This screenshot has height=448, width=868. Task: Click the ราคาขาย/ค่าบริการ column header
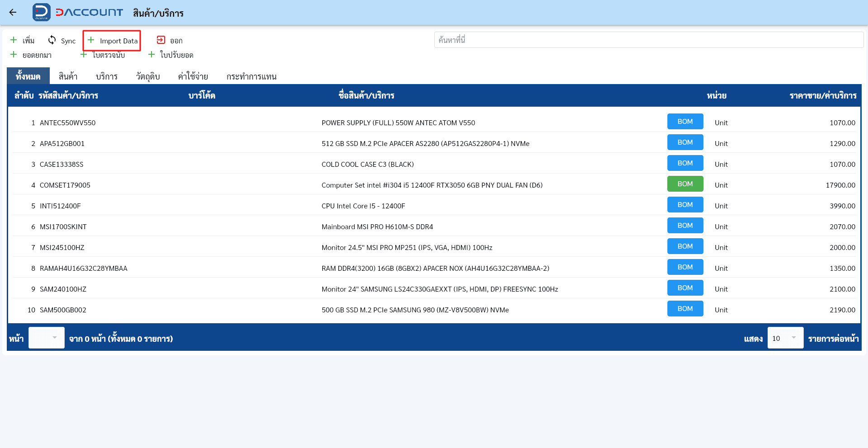coord(823,95)
